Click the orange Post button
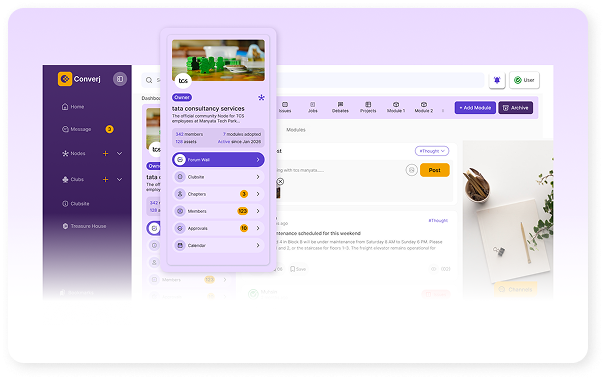This screenshot has height=379, width=604. [435, 170]
